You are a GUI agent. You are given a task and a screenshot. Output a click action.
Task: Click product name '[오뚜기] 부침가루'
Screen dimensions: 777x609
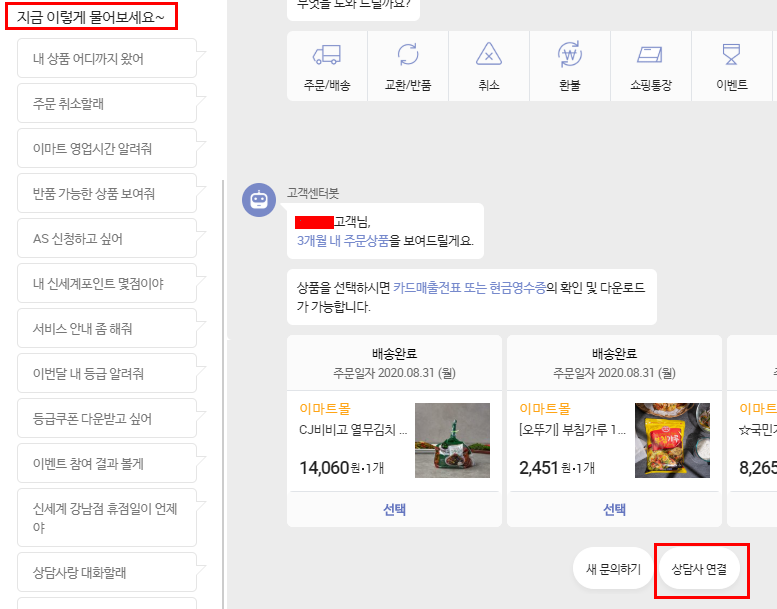tap(572, 430)
